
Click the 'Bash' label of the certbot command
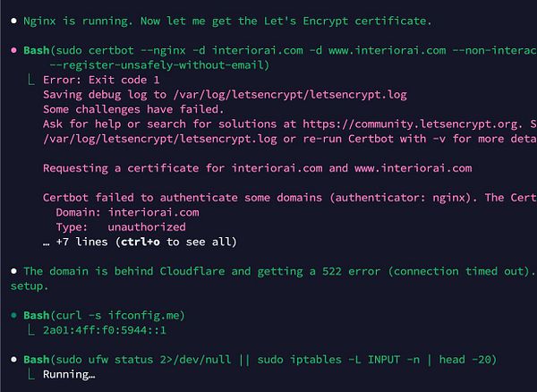[37, 51]
